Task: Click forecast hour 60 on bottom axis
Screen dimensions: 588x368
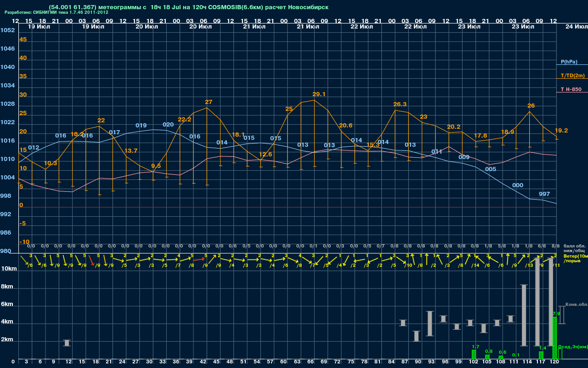Action: [283, 362]
